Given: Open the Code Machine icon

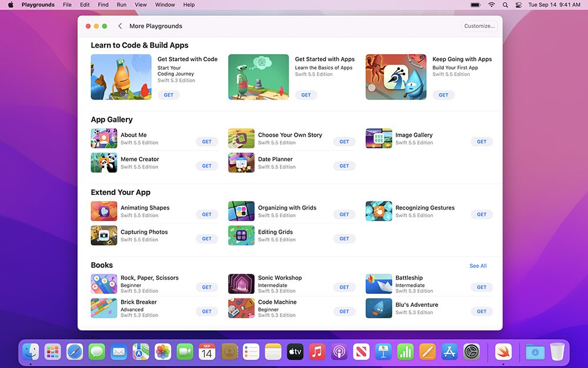Looking at the screenshot, I should [241, 308].
